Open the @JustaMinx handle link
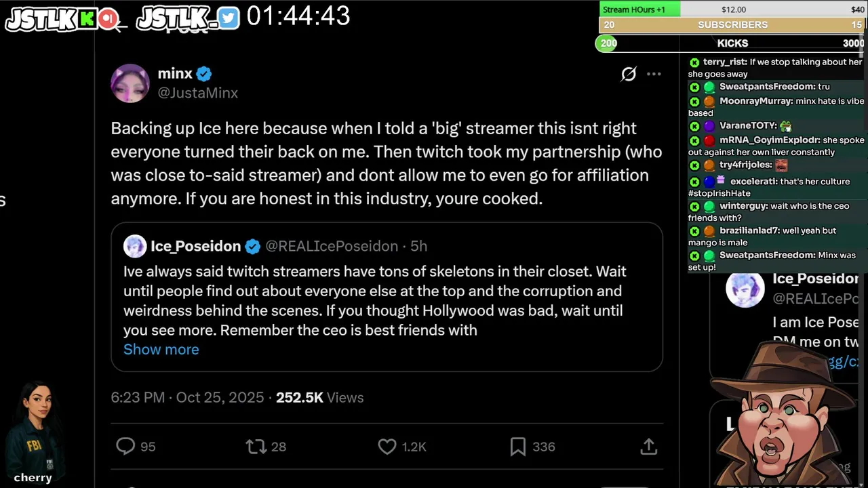 click(x=197, y=93)
